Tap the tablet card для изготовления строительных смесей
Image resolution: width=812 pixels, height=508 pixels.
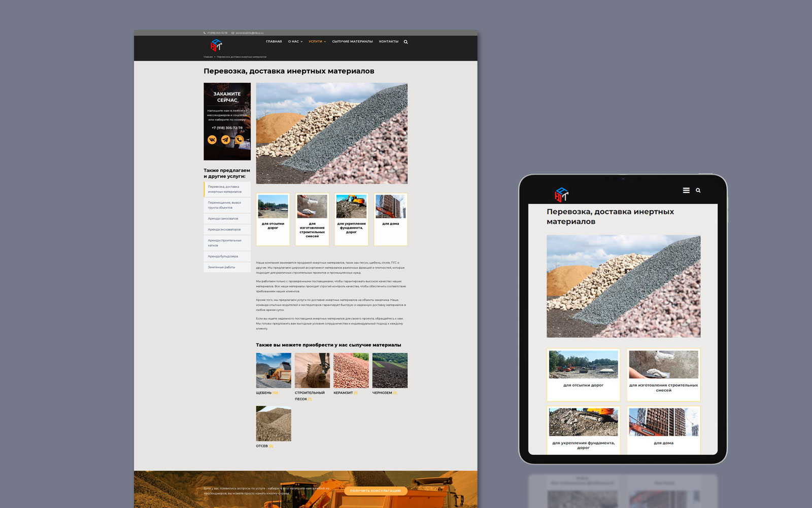click(x=664, y=375)
